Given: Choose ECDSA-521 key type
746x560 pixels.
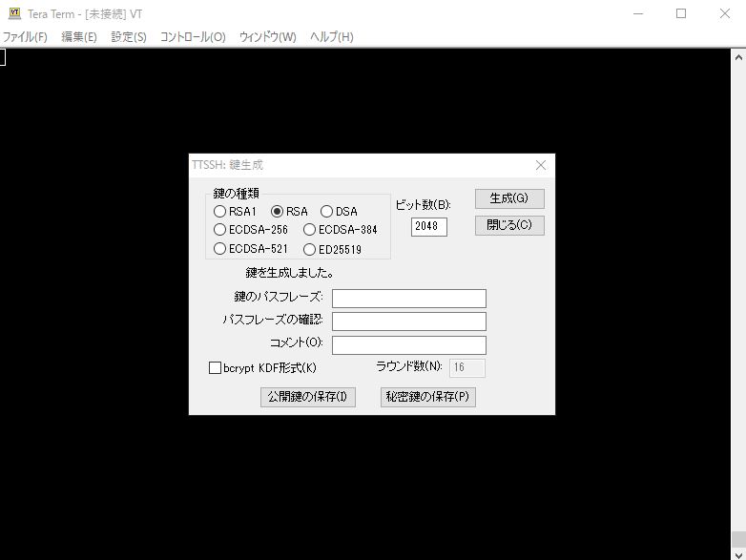Looking at the screenshot, I should [251, 249].
